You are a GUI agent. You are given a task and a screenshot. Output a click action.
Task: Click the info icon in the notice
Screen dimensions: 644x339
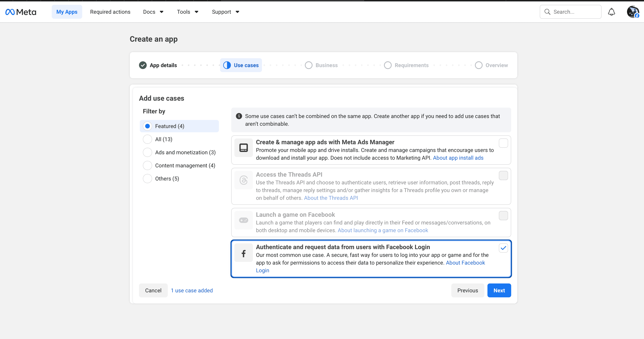pos(239,116)
